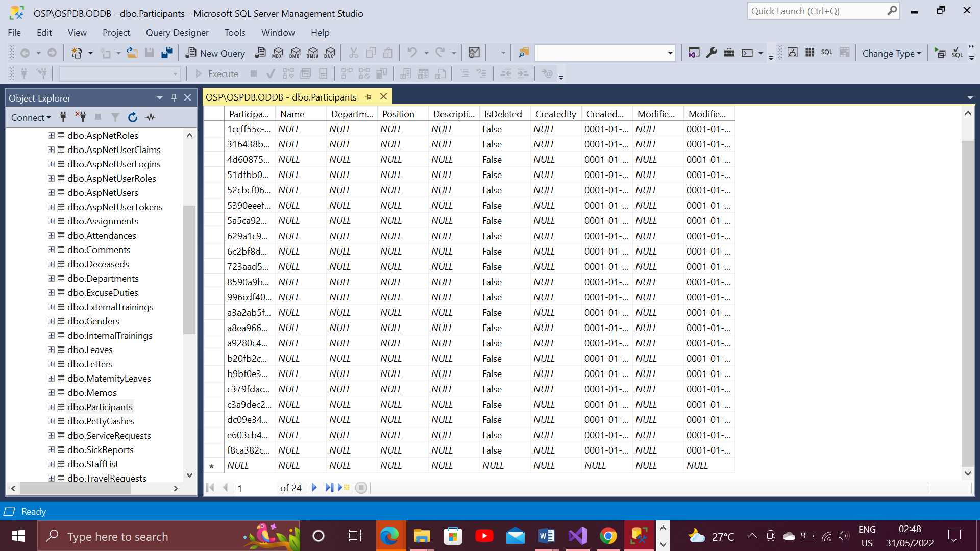Viewport: 980px width, 551px height.
Task: Click the Visual Studio window toolbar icon
Action: (694, 53)
